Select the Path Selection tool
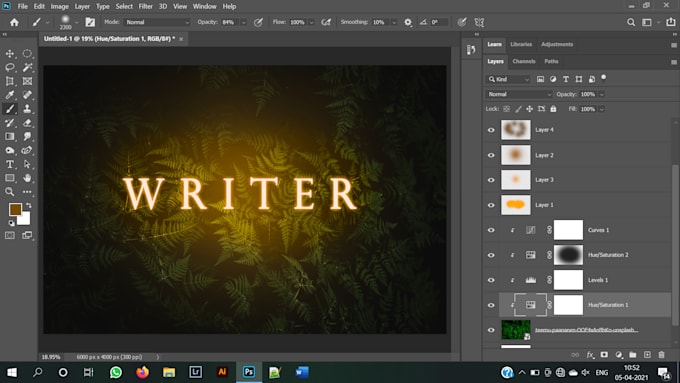 pos(27,164)
